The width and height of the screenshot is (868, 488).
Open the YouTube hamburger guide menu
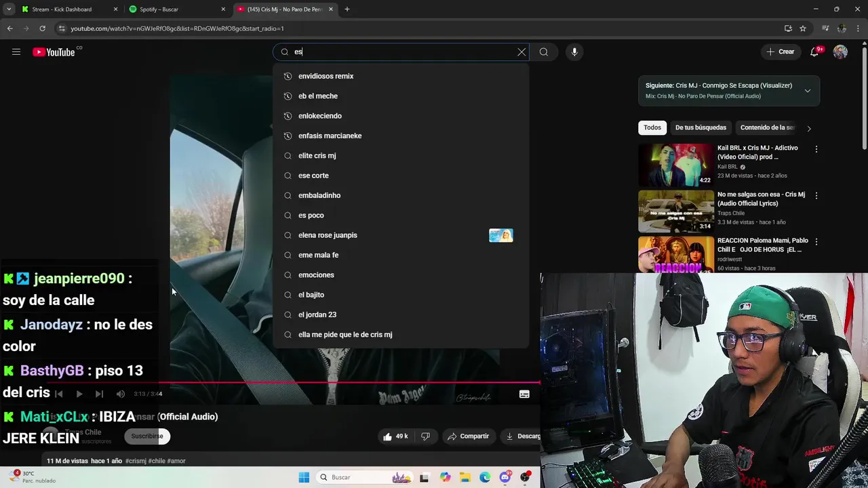pos(16,52)
